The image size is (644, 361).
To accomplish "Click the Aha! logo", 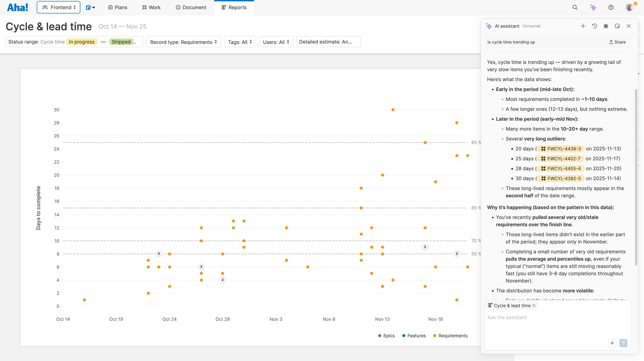I will [17, 7].
